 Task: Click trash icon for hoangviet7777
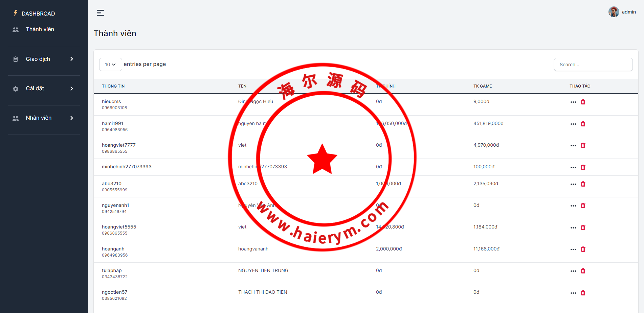(x=583, y=145)
